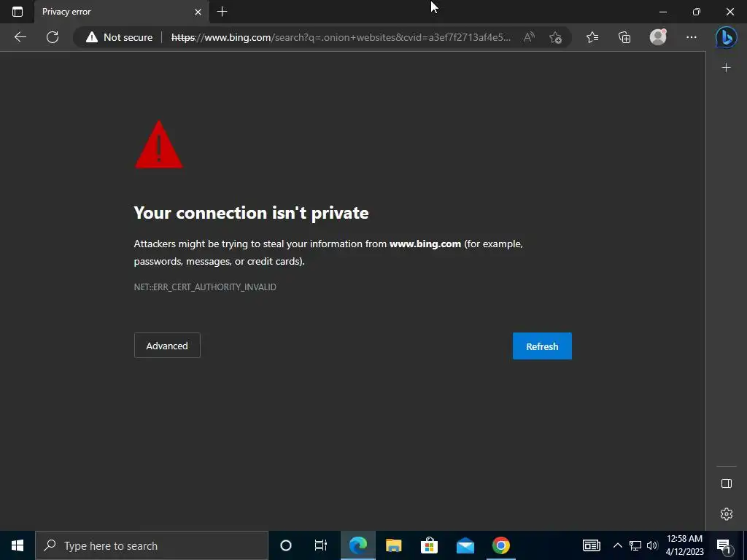Switch to Google Chrome from the taskbar
The image size is (747, 560).
[x=500, y=545]
